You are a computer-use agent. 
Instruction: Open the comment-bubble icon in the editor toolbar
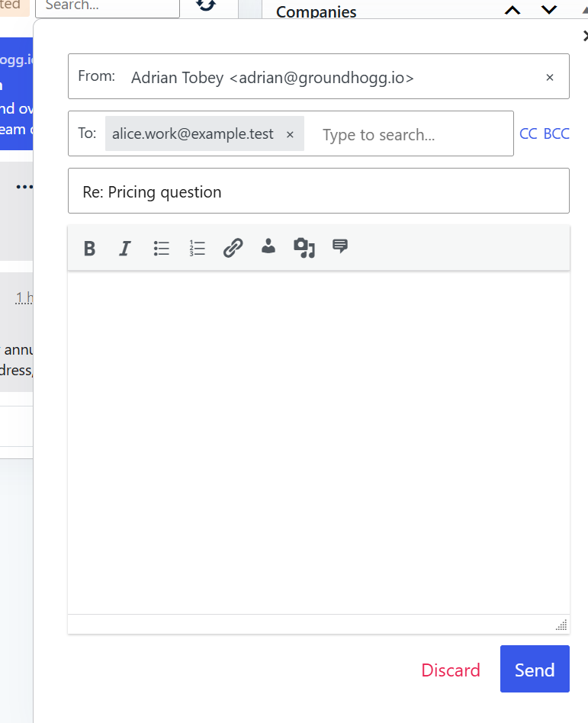click(340, 246)
